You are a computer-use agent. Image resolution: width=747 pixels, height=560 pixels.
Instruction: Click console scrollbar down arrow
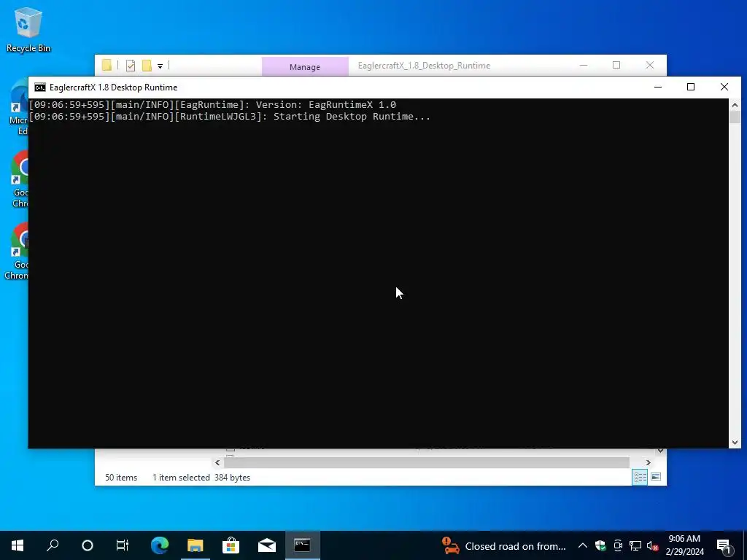[x=735, y=443]
